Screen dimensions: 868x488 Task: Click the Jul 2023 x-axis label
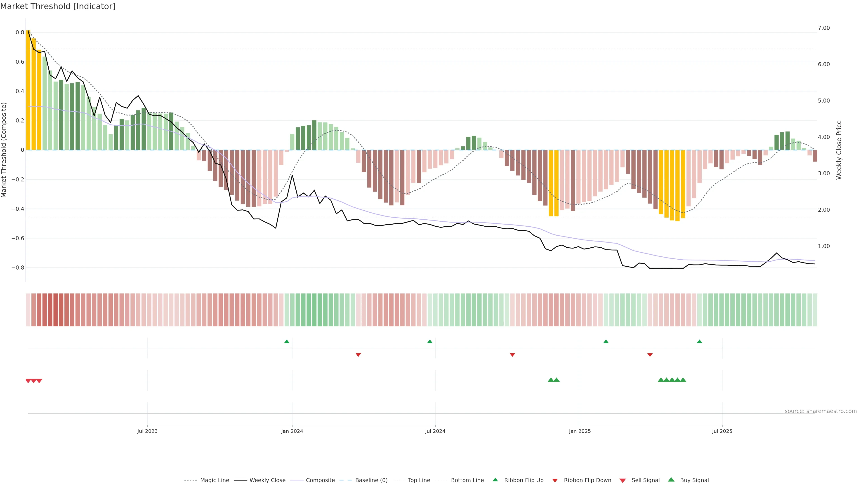click(x=147, y=431)
